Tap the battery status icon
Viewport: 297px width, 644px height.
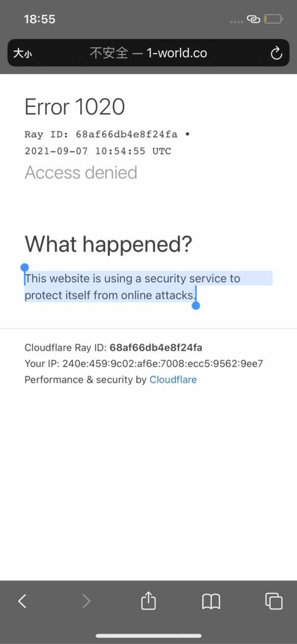[273, 19]
